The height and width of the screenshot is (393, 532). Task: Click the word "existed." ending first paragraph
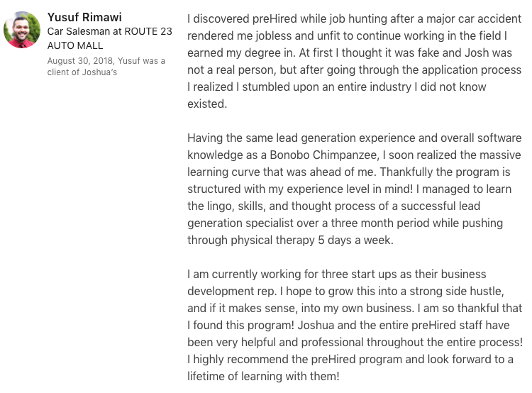(207, 104)
